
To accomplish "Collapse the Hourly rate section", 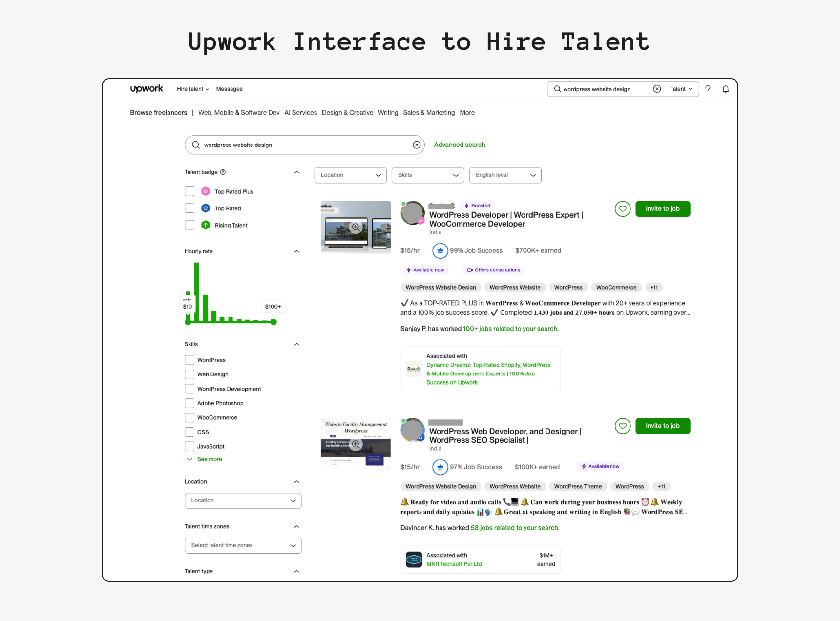I will pos(296,251).
